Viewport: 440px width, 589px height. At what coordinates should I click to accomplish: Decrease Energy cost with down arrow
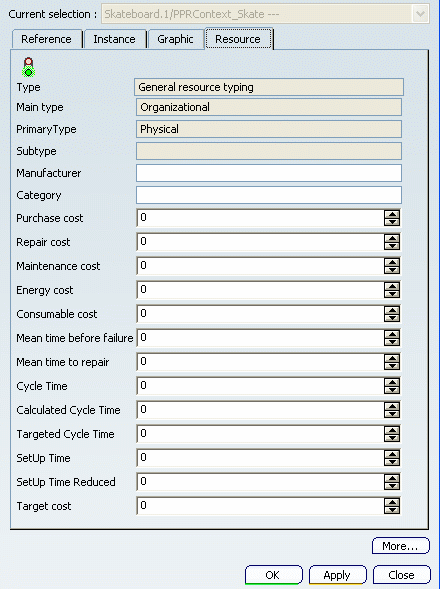pyautogui.click(x=392, y=294)
